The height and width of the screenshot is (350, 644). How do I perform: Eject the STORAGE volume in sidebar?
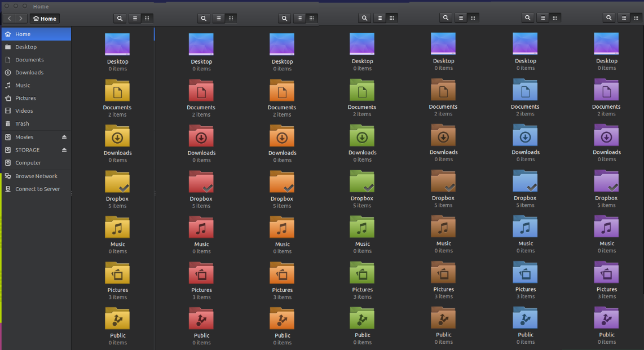point(64,150)
